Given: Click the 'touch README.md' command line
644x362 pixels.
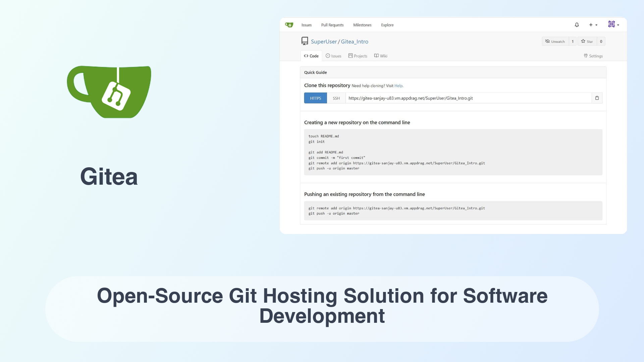Looking at the screenshot, I should click(324, 136).
